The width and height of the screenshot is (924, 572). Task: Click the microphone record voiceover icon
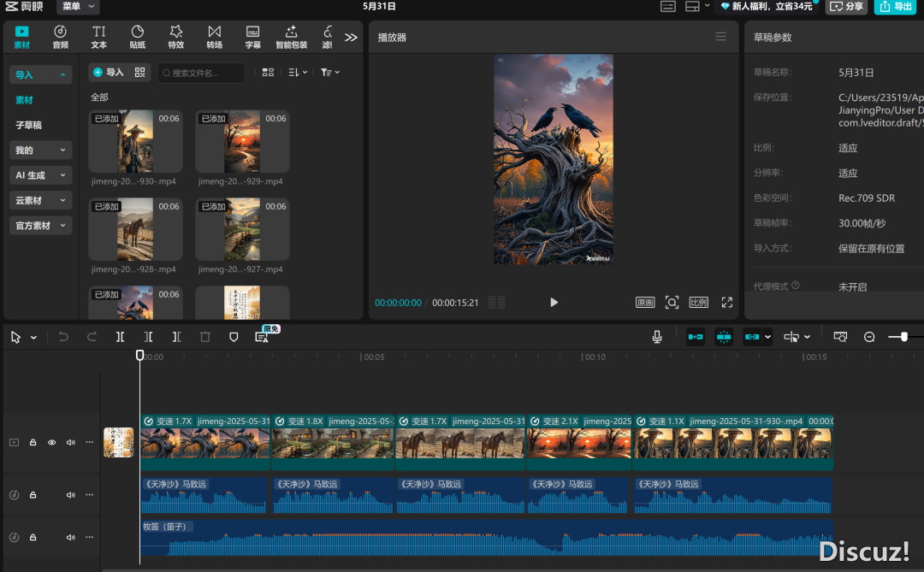click(x=657, y=337)
